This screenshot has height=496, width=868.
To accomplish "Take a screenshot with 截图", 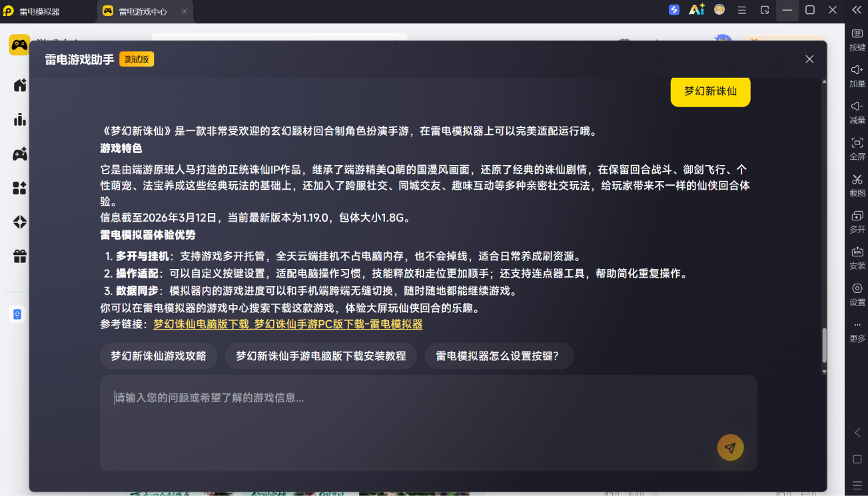I will 857,185.
